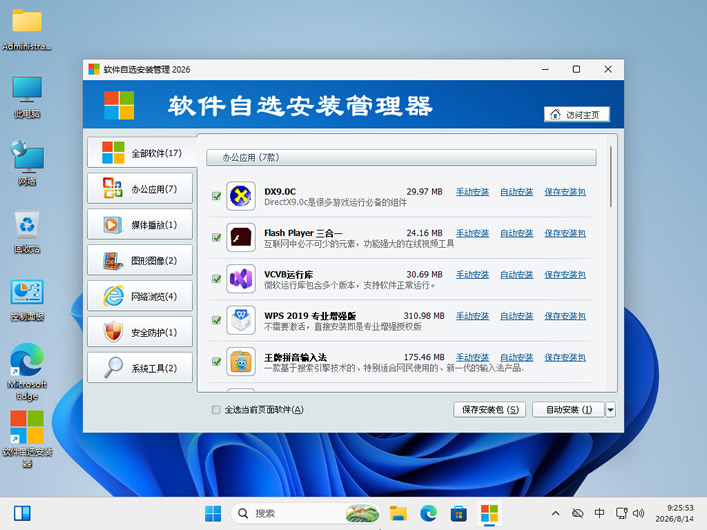Screen dimensions: 707x530
Task: Click the volume speaker tray icon
Action: pos(638,513)
